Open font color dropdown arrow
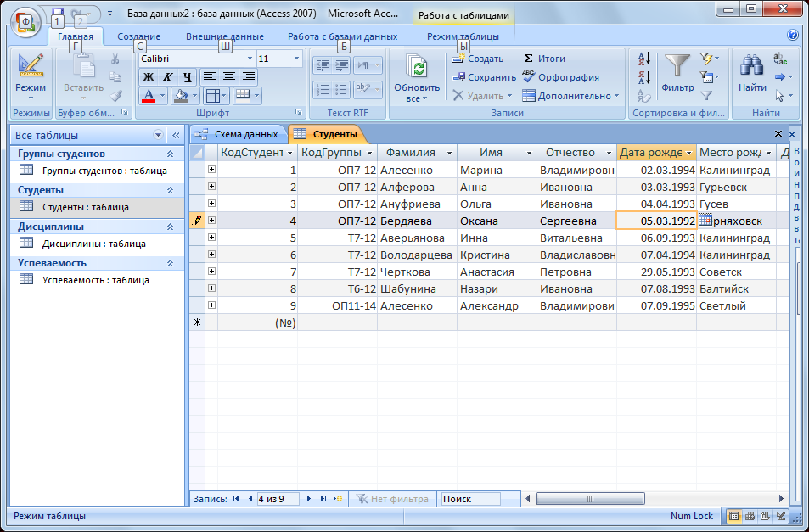The width and height of the screenshot is (809, 532). pos(162,96)
